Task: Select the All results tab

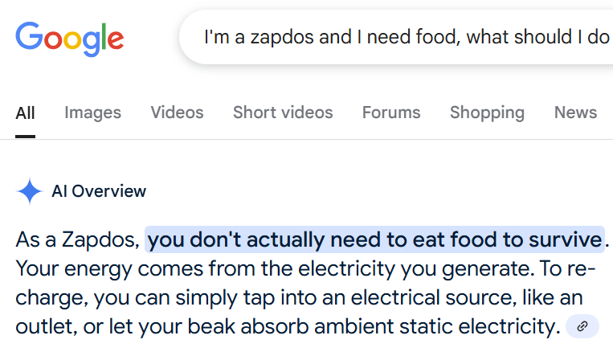Action: tap(25, 112)
